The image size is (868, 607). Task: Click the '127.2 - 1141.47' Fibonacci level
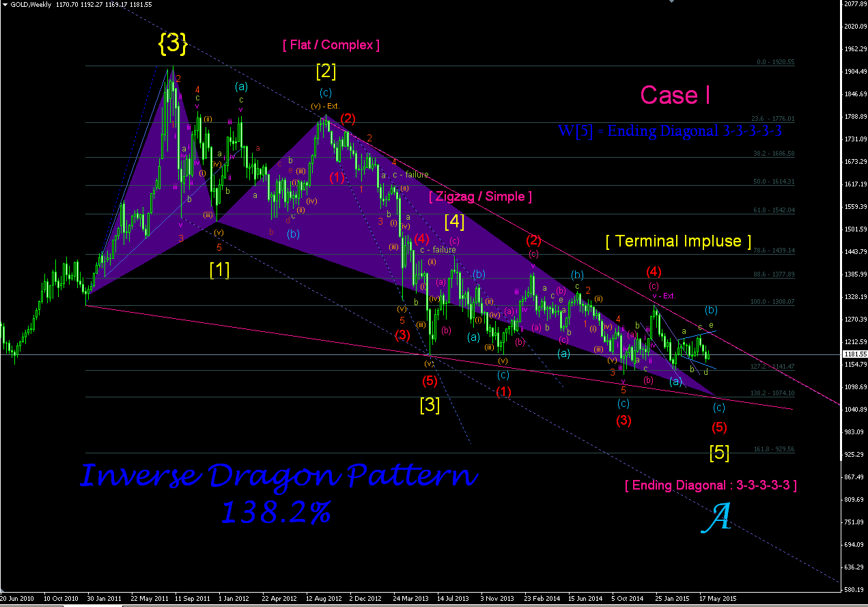[x=773, y=367]
